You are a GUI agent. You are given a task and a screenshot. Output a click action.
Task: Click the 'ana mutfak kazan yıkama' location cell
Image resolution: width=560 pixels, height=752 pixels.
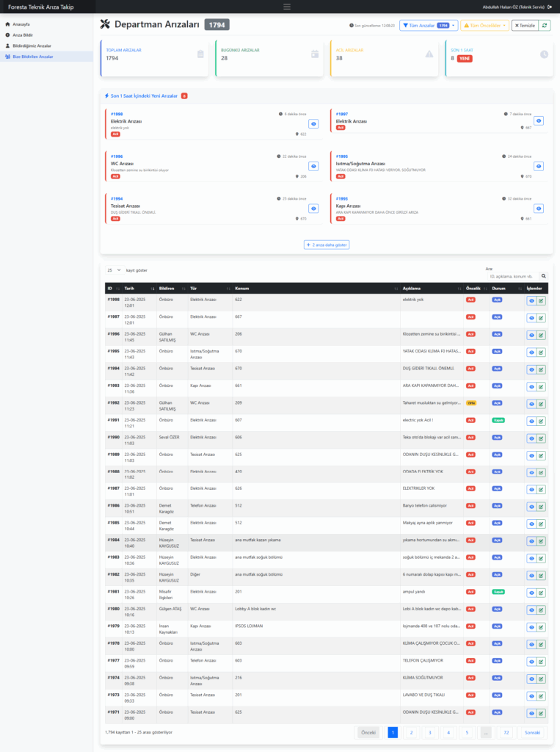click(258, 540)
